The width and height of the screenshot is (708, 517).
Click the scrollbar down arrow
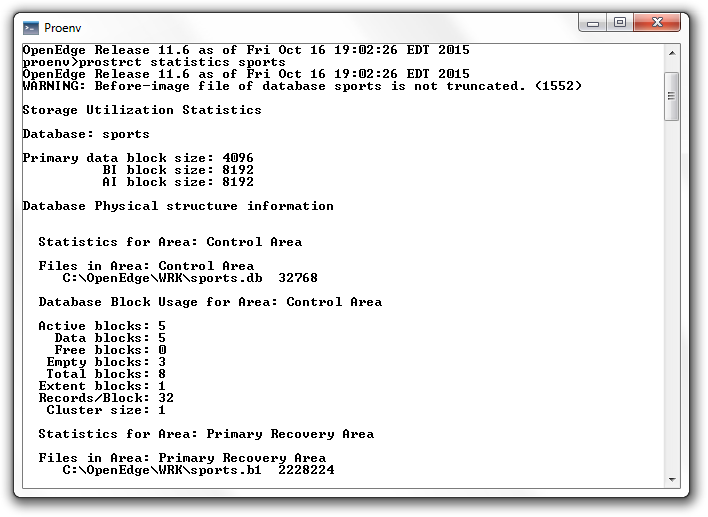(x=672, y=480)
